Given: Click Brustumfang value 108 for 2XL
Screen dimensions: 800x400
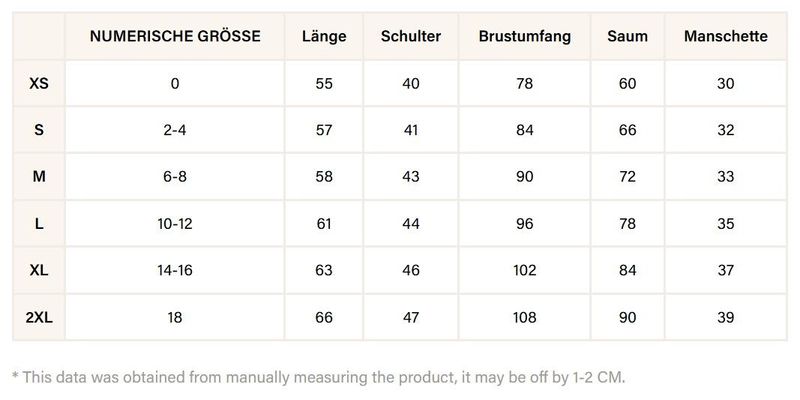Looking at the screenshot, I should tap(525, 318).
